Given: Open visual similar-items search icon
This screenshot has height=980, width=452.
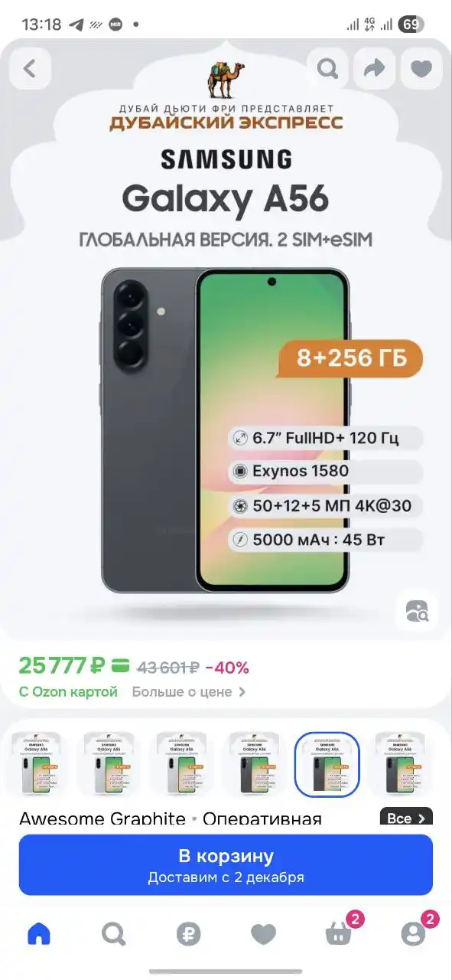Looking at the screenshot, I should coord(418,610).
